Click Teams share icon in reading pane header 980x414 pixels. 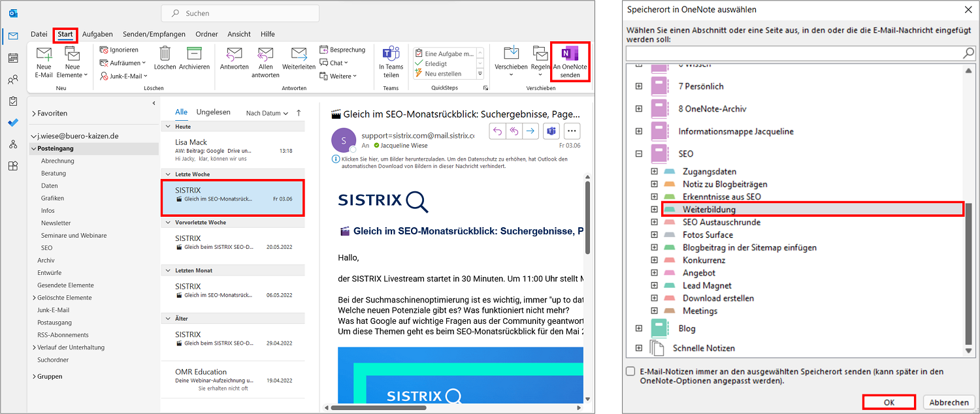[x=551, y=131]
